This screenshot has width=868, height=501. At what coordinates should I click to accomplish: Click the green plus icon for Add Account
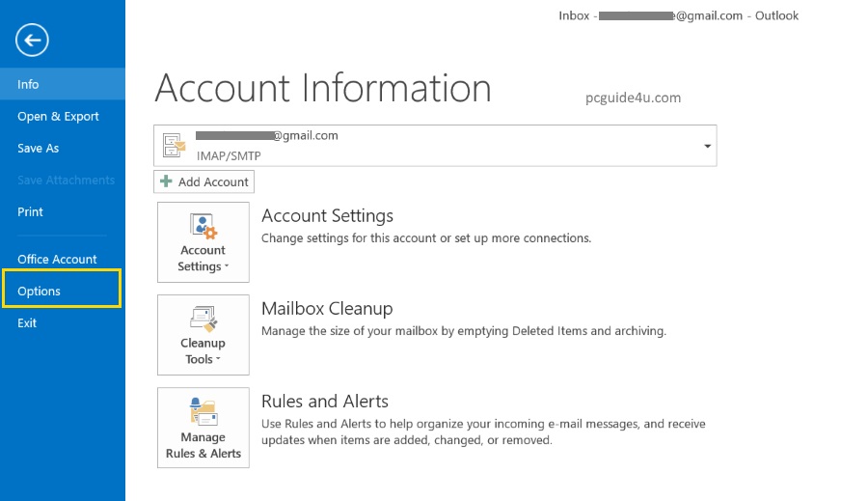pyautogui.click(x=167, y=181)
